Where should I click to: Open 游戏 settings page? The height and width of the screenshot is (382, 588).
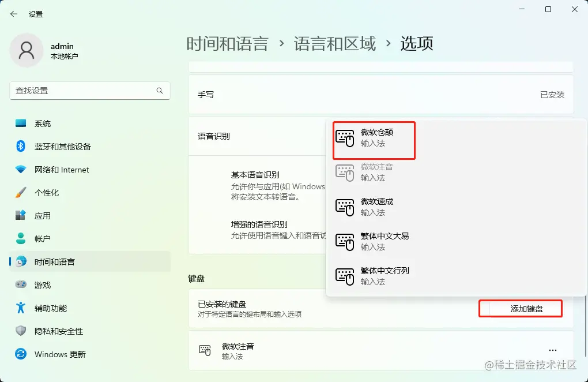(90, 285)
